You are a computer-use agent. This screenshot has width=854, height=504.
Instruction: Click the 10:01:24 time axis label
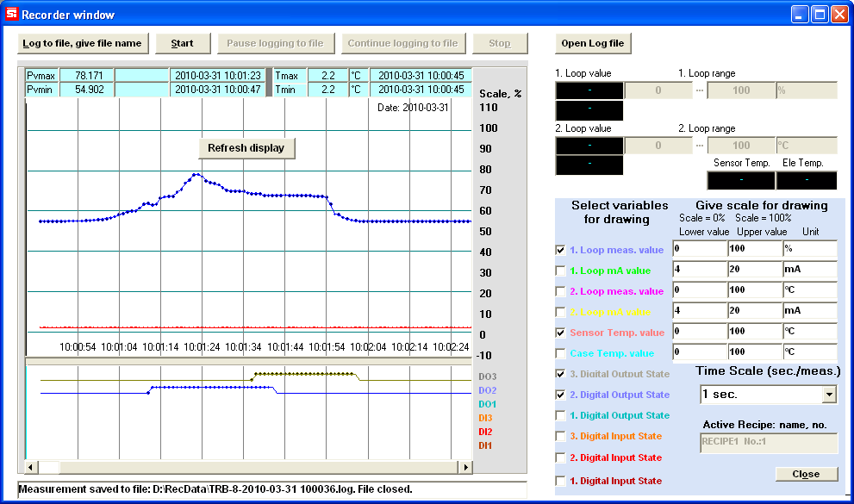coord(202,346)
